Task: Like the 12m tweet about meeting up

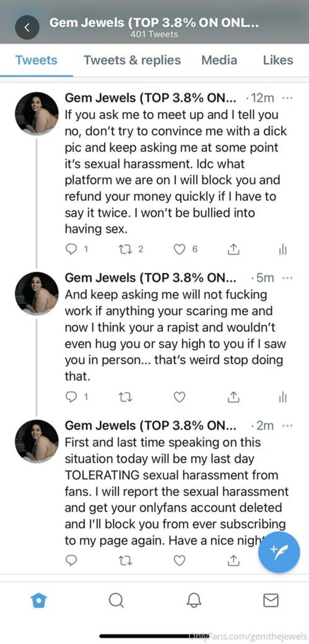Action: [x=179, y=249]
